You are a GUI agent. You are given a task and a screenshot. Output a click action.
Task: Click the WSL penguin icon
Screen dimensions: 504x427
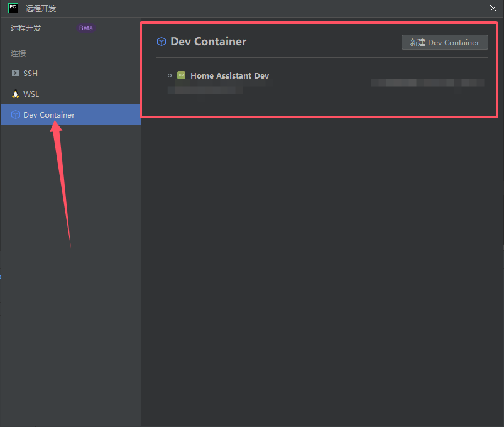click(16, 94)
